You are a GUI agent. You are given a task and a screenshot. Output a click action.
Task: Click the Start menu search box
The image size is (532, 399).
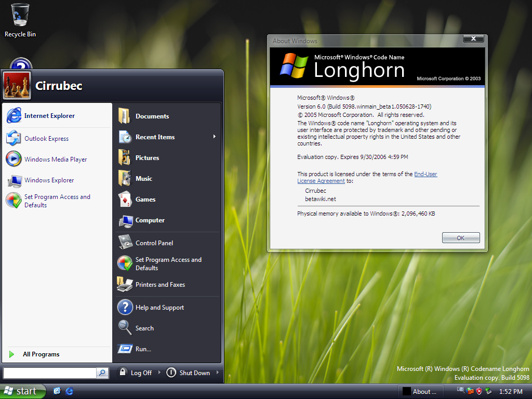pos(49,373)
